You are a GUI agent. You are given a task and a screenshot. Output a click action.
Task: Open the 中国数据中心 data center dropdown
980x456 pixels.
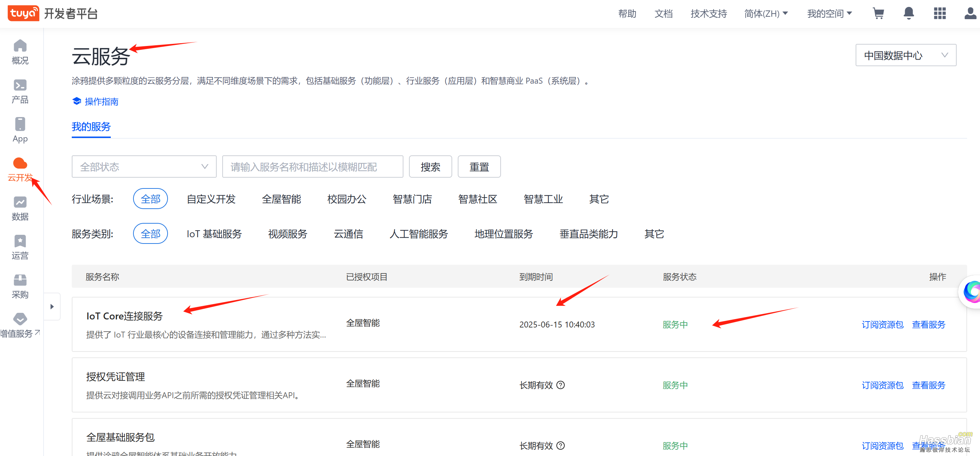(905, 55)
